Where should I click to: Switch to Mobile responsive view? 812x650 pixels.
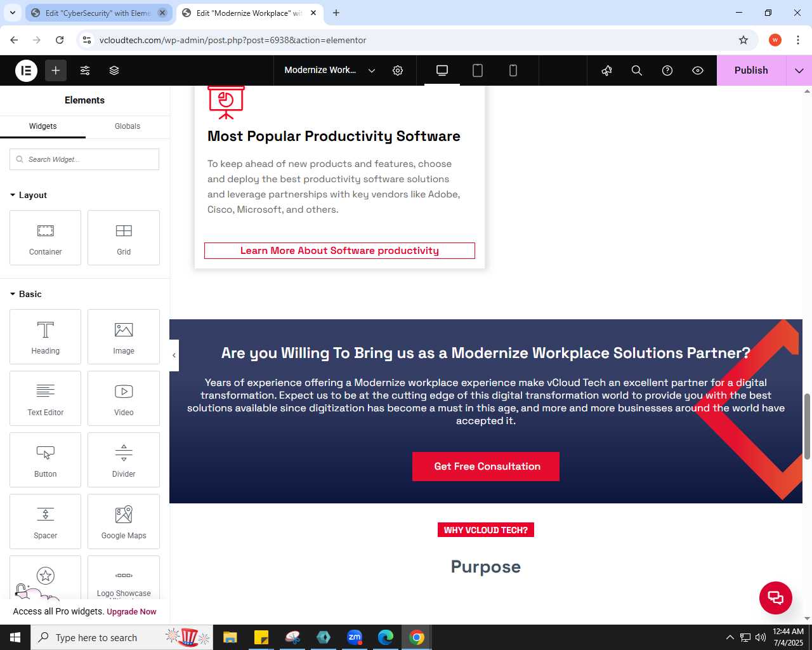pyautogui.click(x=513, y=70)
